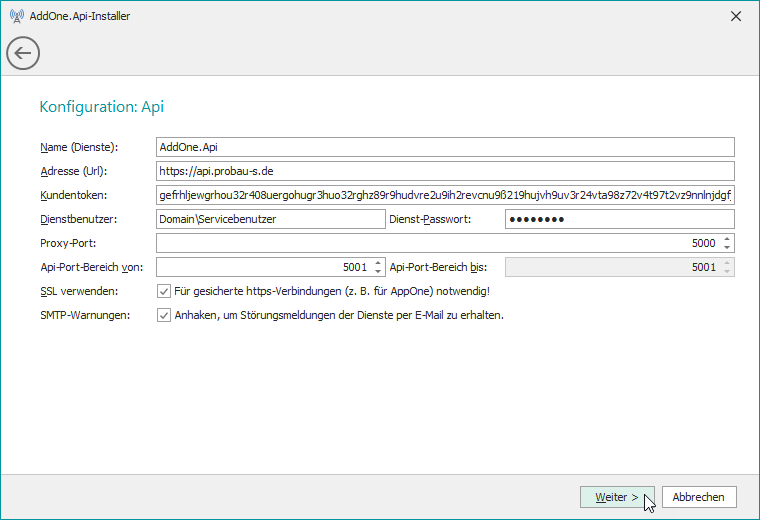Click the 'AddOne.Api-Installer' window title
760x520 pixels.
(x=80, y=16)
